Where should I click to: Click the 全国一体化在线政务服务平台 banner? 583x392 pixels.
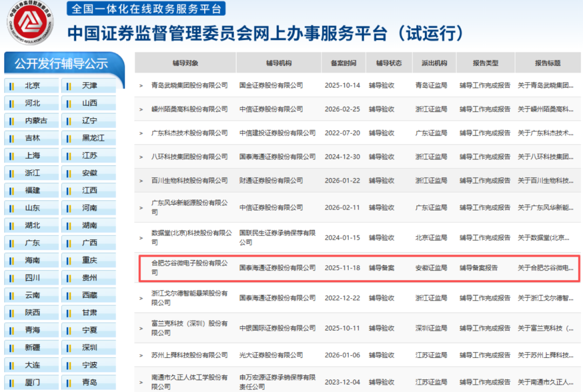(x=146, y=8)
